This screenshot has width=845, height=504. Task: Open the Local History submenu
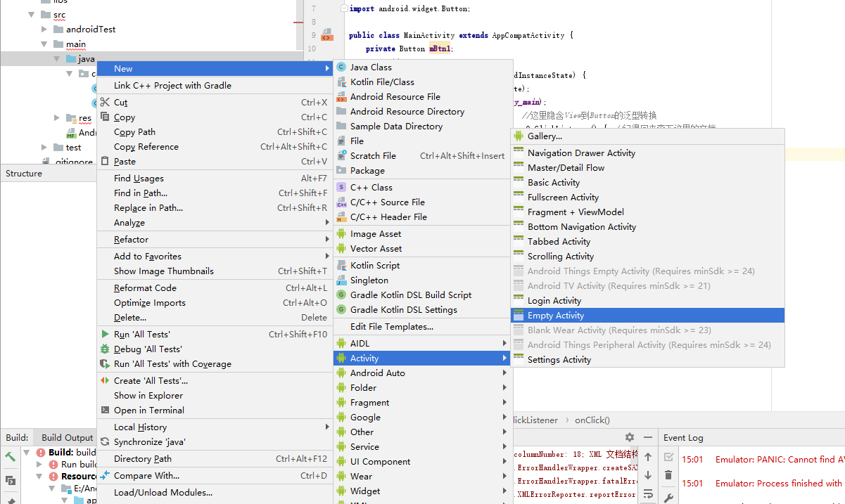tap(215, 427)
